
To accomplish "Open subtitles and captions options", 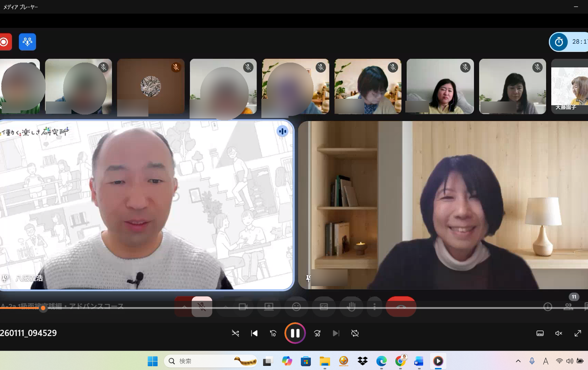I will click(x=540, y=333).
